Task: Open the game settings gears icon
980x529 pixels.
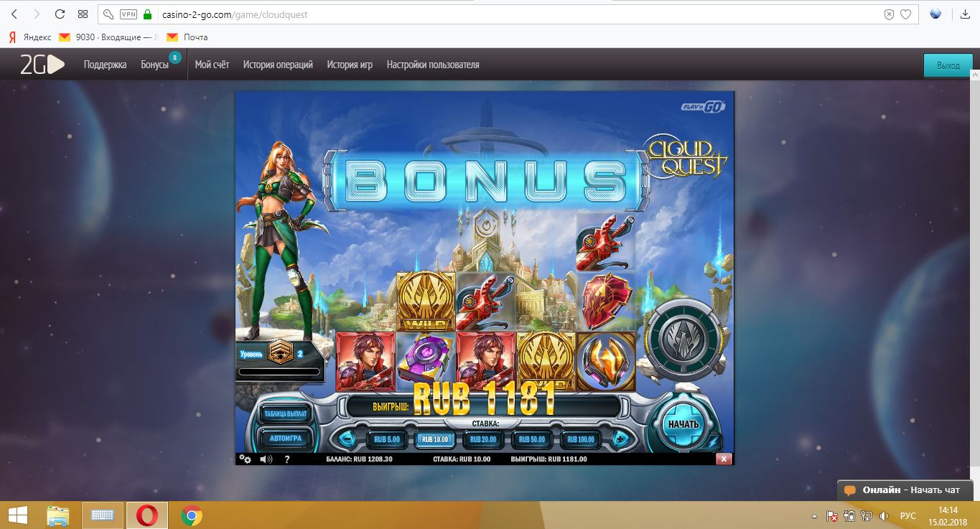Action: point(245,459)
